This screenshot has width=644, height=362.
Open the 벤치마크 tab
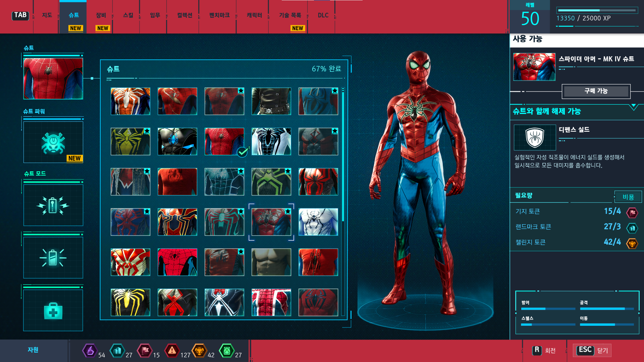click(x=219, y=15)
